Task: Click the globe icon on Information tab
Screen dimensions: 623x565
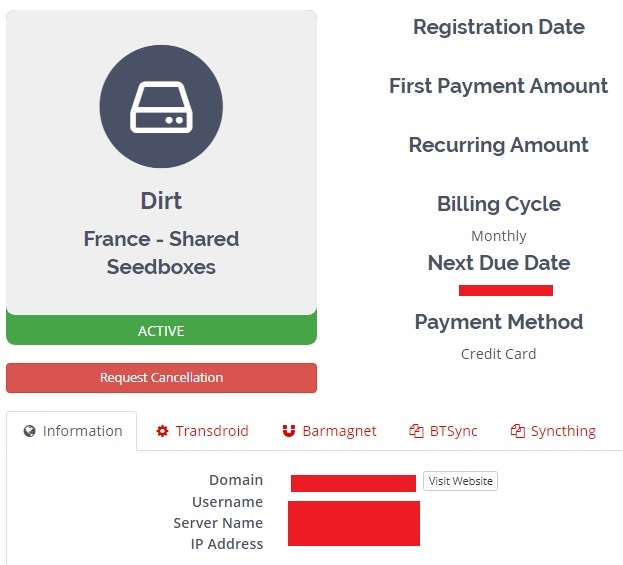Action: tap(30, 431)
